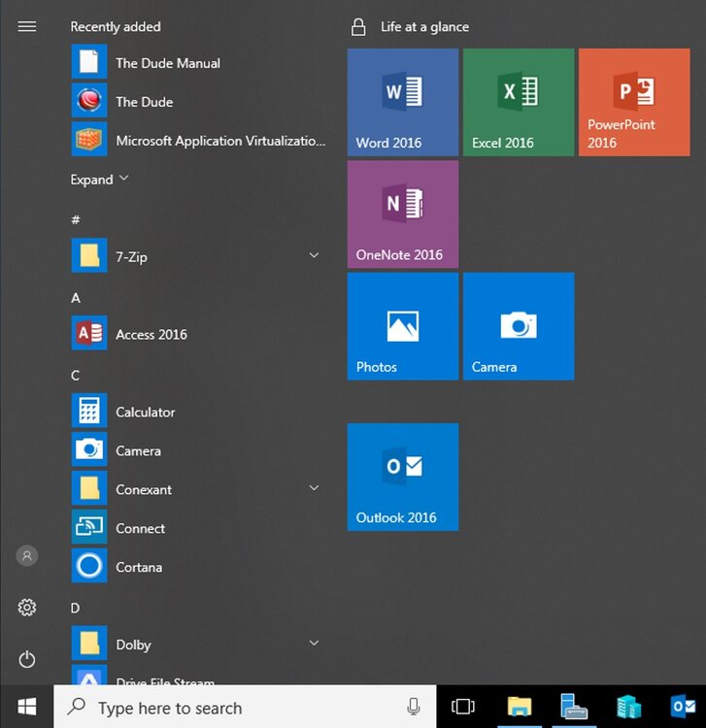
Task: Select the Access 2016 text label
Action: pos(151,335)
